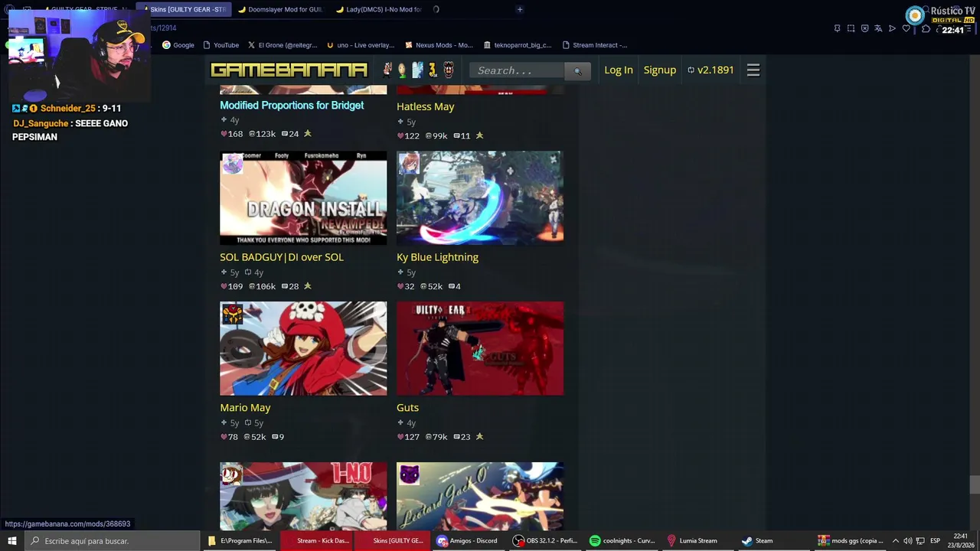Click the Guts thumbnail image

(x=480, y=349)
